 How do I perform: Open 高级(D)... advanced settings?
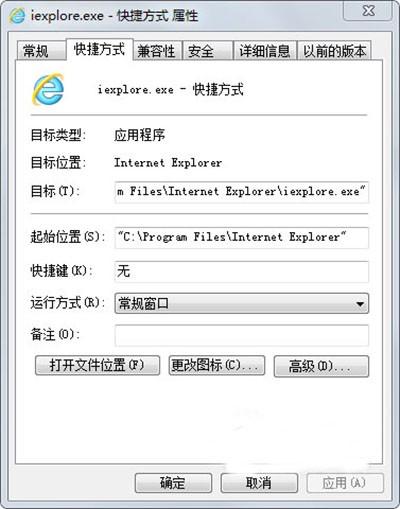(321, 366)
